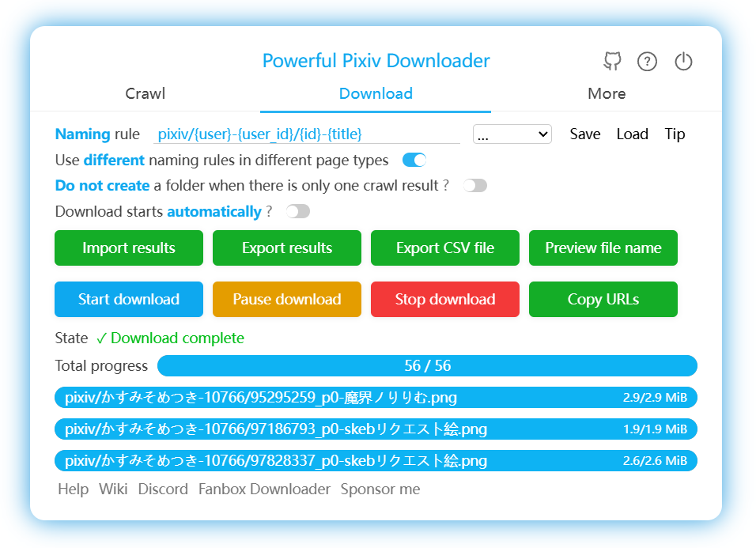Open the GitHub repository icon
756x548 pixels.
(x=611, y=61)
